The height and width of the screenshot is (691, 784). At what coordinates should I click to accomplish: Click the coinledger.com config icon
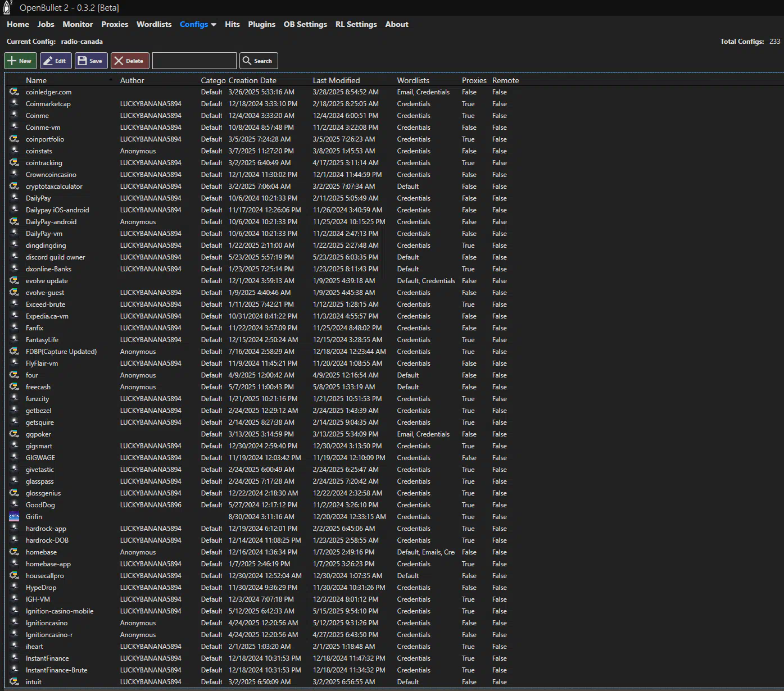[x=14, y=92]
